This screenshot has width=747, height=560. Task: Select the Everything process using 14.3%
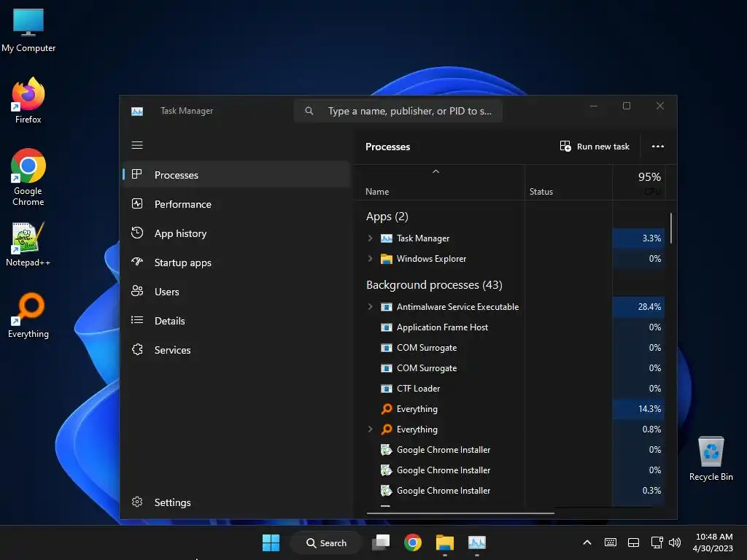pos(510,408)
